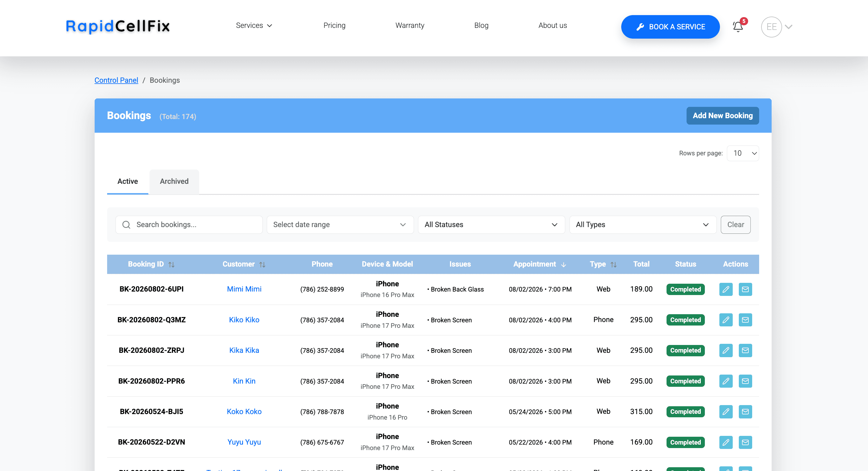Focus the Search bookings field

coord(189,224)
